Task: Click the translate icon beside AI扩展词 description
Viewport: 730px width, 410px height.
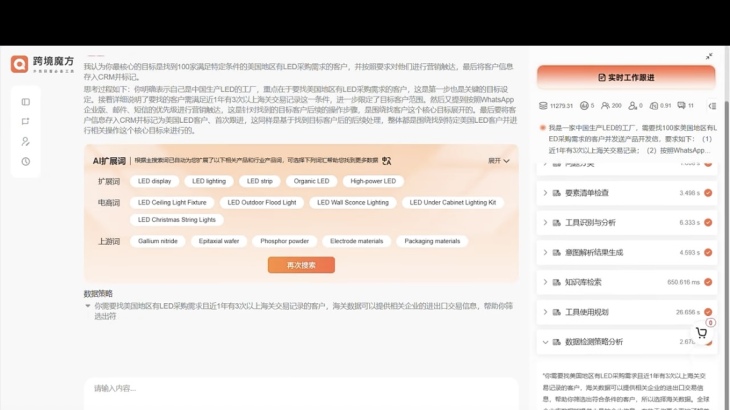Action: tap(386, 160)
